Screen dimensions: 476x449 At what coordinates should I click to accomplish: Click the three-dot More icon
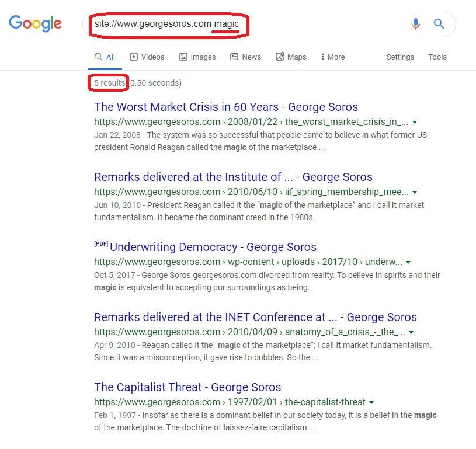[323, 57]
